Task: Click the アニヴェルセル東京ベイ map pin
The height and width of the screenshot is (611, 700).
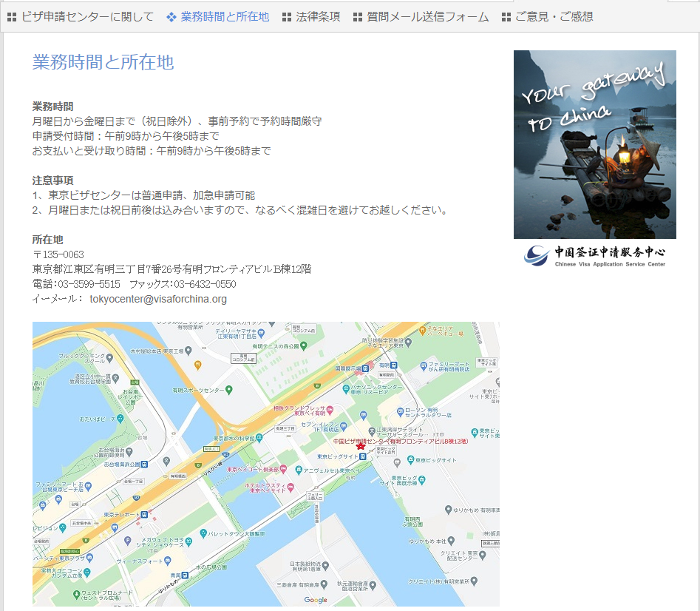Action: pos(298,470)
